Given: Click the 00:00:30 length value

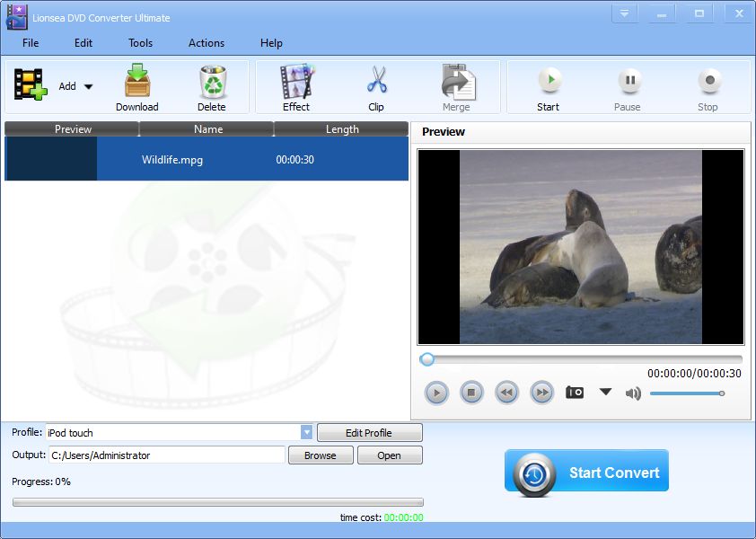Looking at the screenshot, I should (x=295, y=160).
